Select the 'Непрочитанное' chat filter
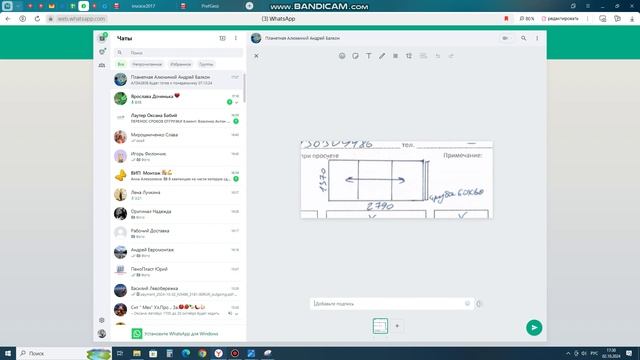 point(147,64)
